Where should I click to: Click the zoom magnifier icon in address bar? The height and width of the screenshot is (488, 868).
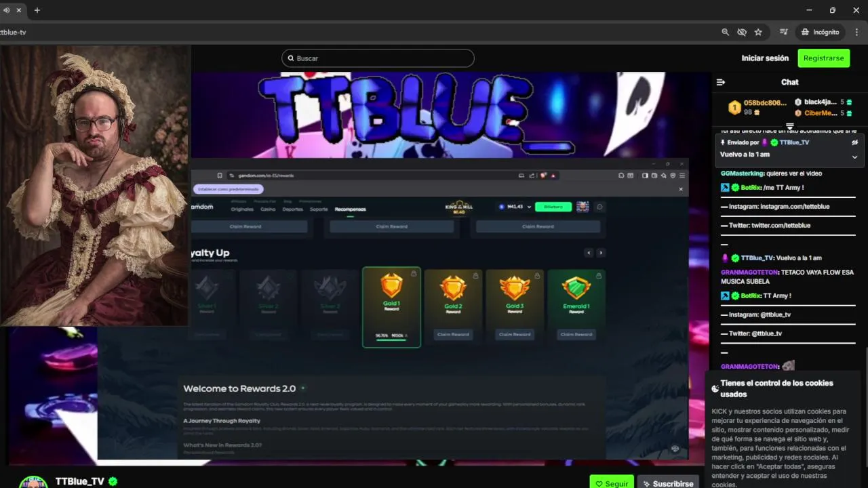tap(726, 32)
